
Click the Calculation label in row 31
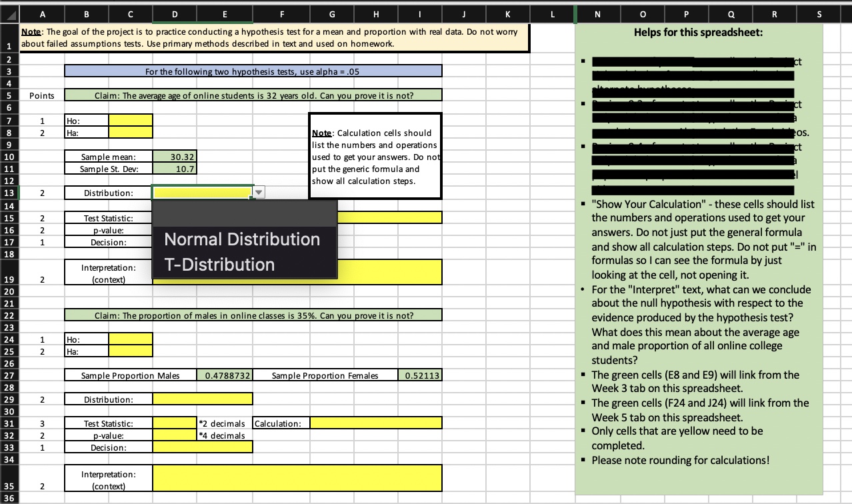click(x=281, y=423)
